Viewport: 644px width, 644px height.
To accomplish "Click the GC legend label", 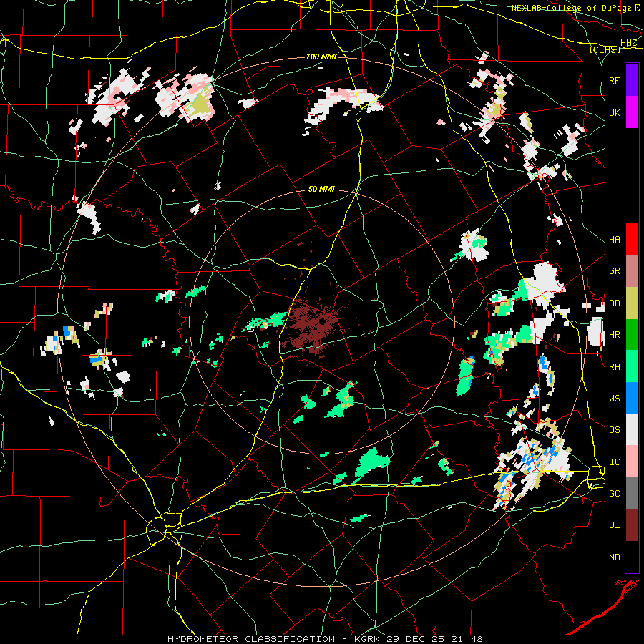I will click(614, 494).
